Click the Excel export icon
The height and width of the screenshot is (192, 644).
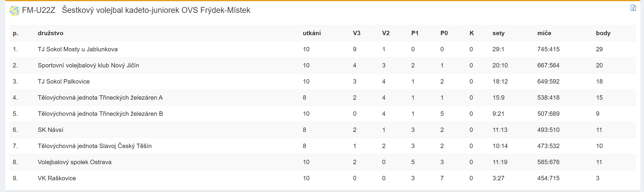pos(633,8)
